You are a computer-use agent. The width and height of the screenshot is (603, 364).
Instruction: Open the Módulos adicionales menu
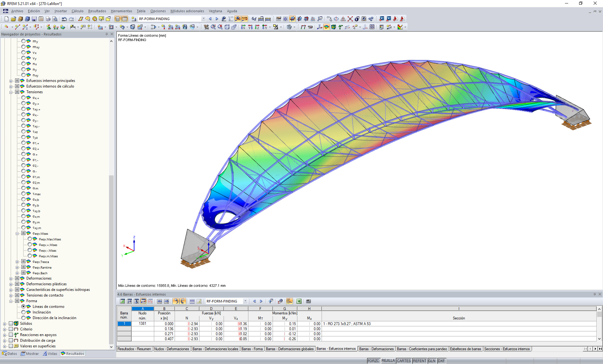click(187, 11)
